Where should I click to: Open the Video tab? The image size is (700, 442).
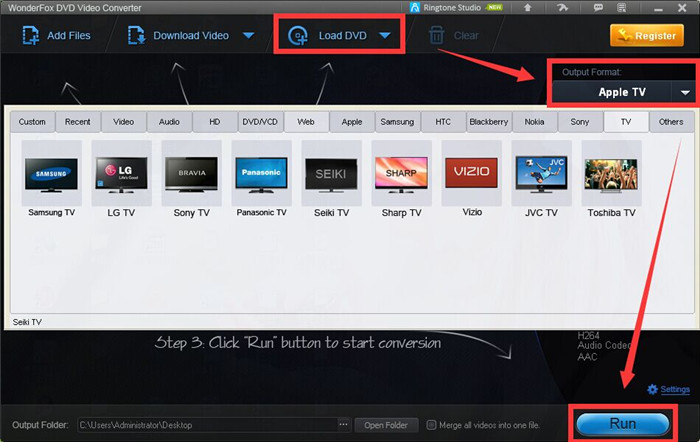(x=124, y=122)
